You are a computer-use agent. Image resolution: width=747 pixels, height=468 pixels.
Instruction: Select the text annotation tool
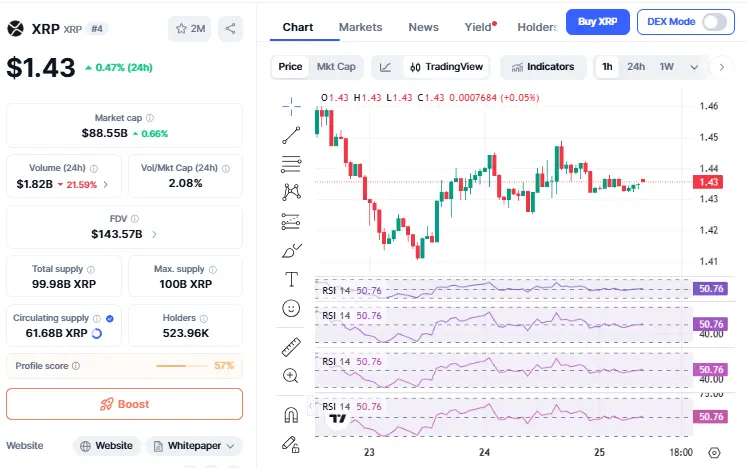pos(291,279)
